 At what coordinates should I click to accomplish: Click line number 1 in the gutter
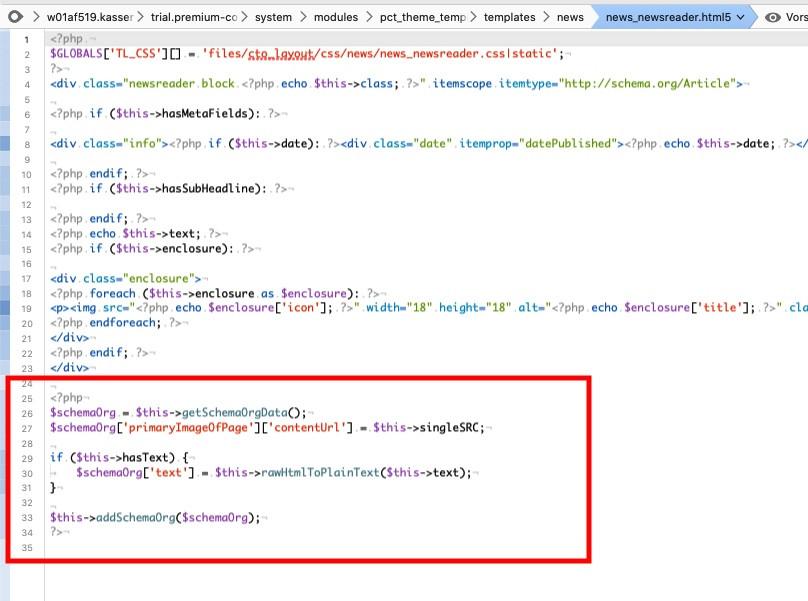click(x=28, y=38)
